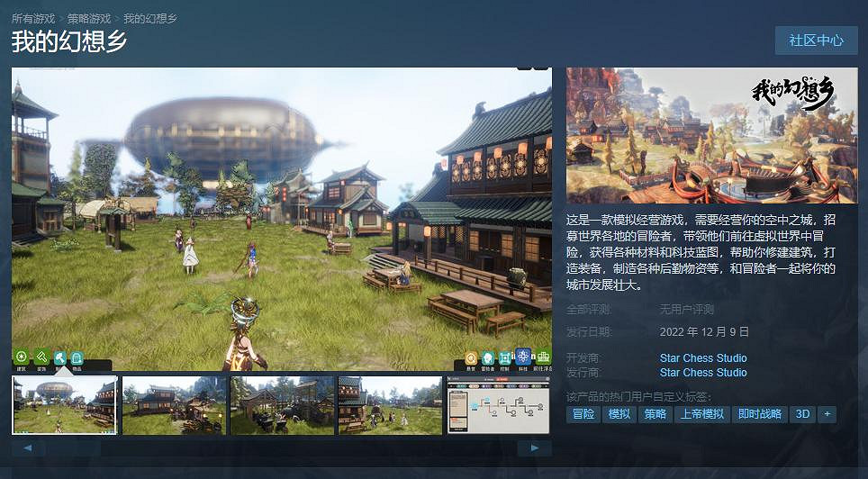Select the fifth thumbnail with the tech tree

tap(498, 405)
